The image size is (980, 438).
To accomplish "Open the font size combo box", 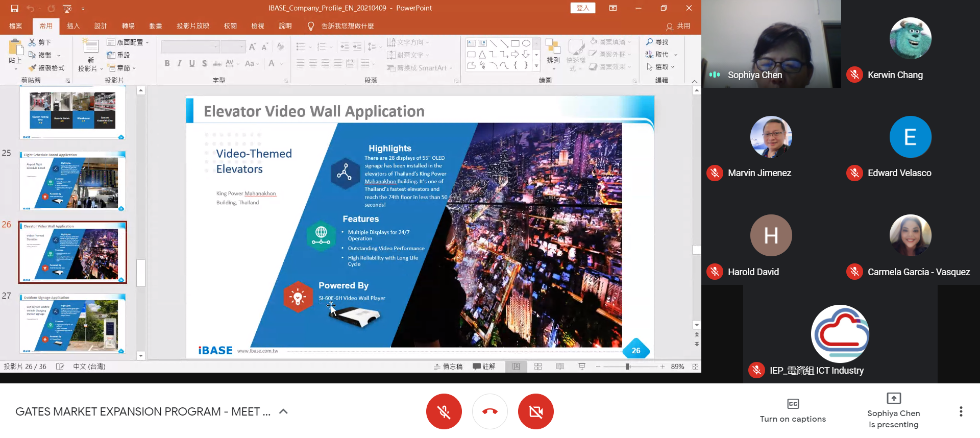I will click(x=233, y=47).
